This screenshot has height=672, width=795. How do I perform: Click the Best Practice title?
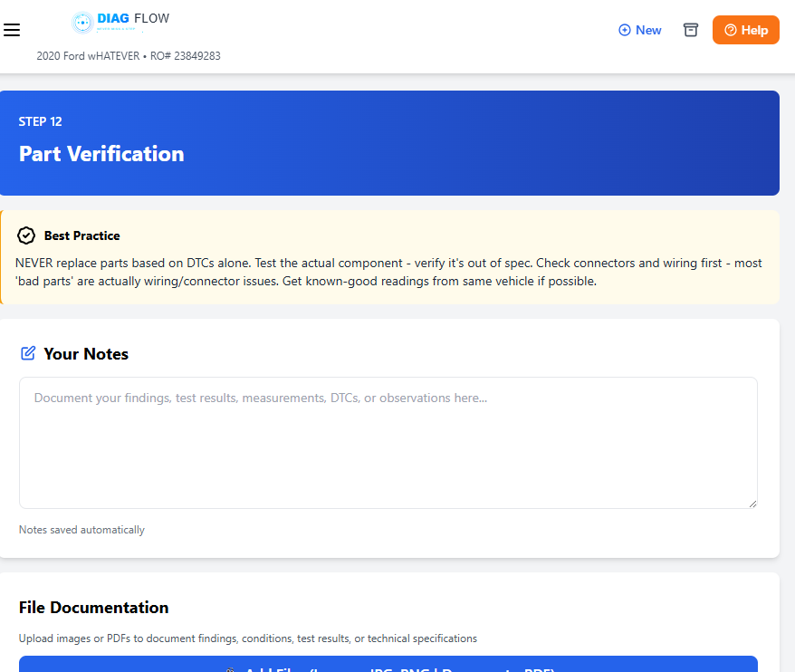82,235
